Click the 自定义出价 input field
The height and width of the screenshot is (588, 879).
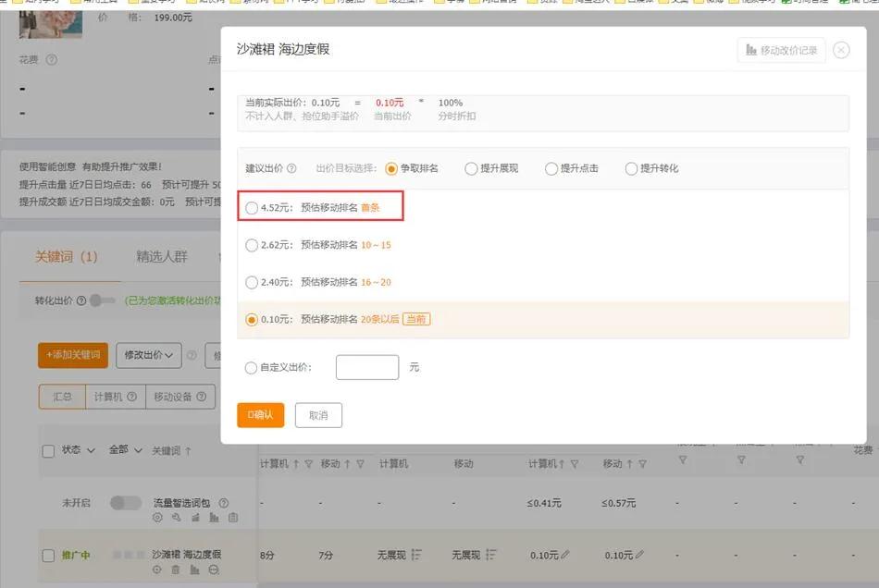(366, 367)
